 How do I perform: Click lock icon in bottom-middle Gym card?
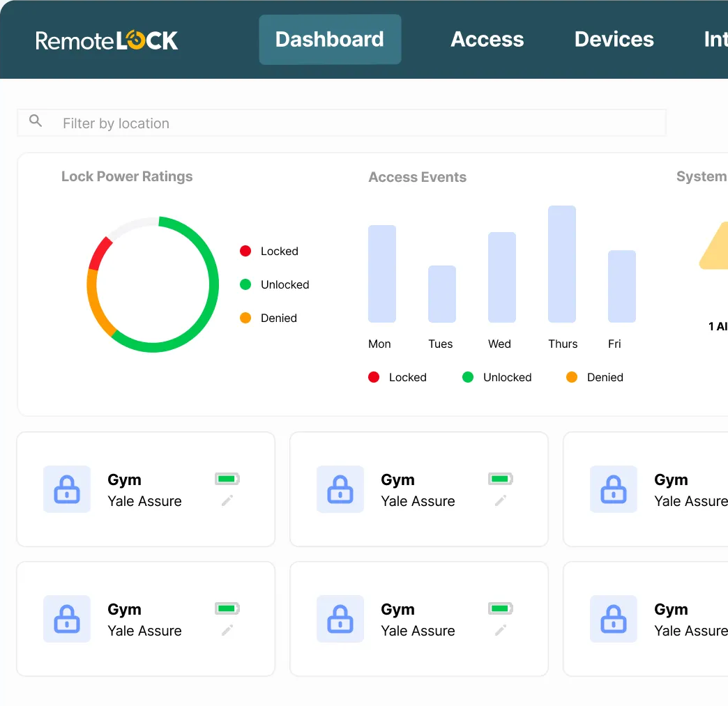tap(340, 619)
